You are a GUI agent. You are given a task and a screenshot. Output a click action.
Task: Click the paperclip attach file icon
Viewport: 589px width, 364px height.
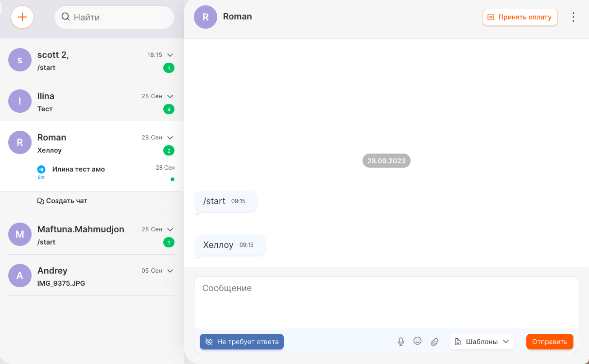pyautogui.click(x=434, y=342)
